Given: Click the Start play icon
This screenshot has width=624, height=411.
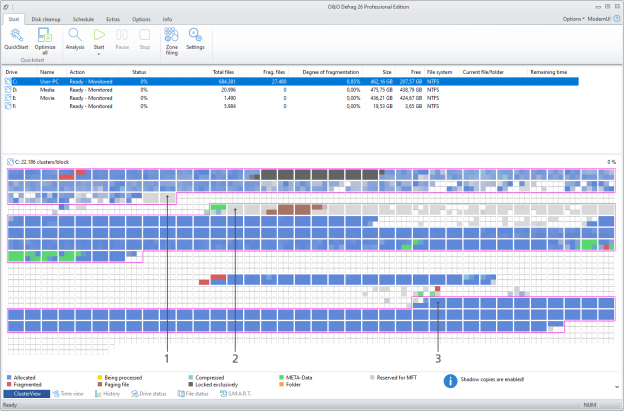Looking at the screenshot, I should pyautogui.click(x=99, y=35).
